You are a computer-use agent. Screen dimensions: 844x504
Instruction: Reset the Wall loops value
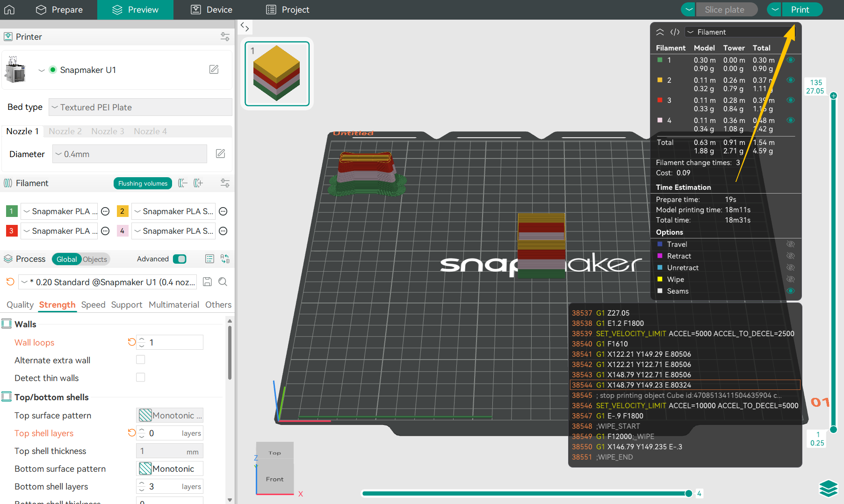(131, 342)
